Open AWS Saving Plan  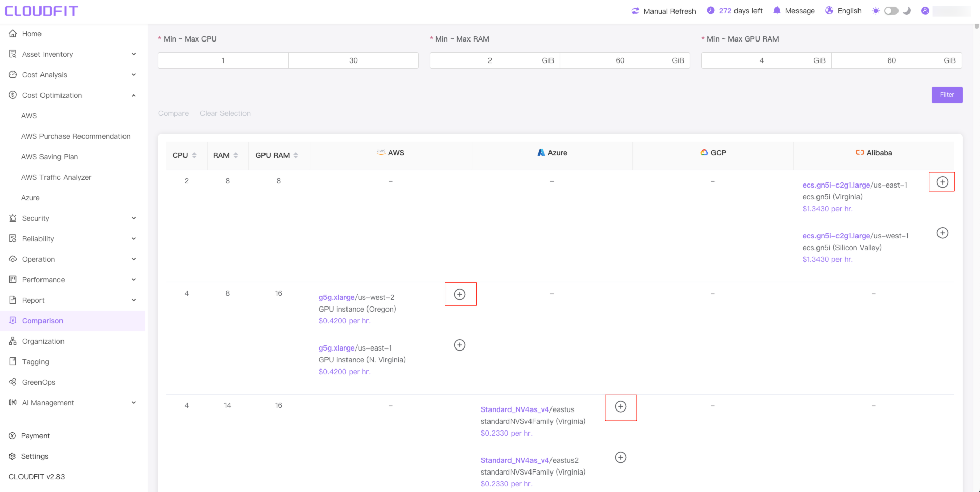click(x=50, y=157)
